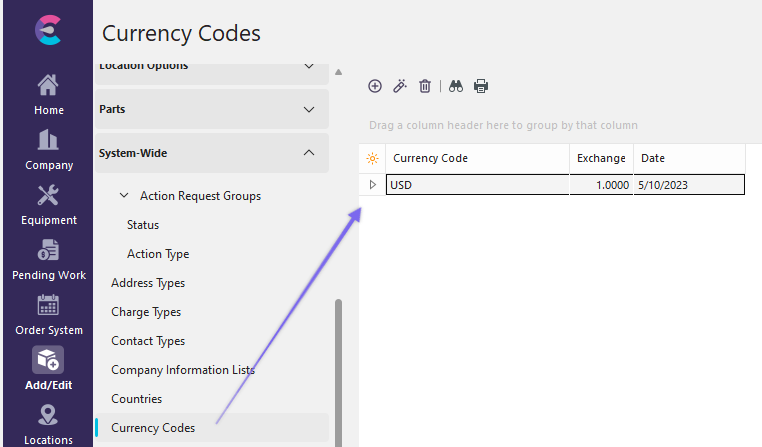The image size is (762, 447).
Task: Open Company in the left sidebar
Action: point(48,150)
